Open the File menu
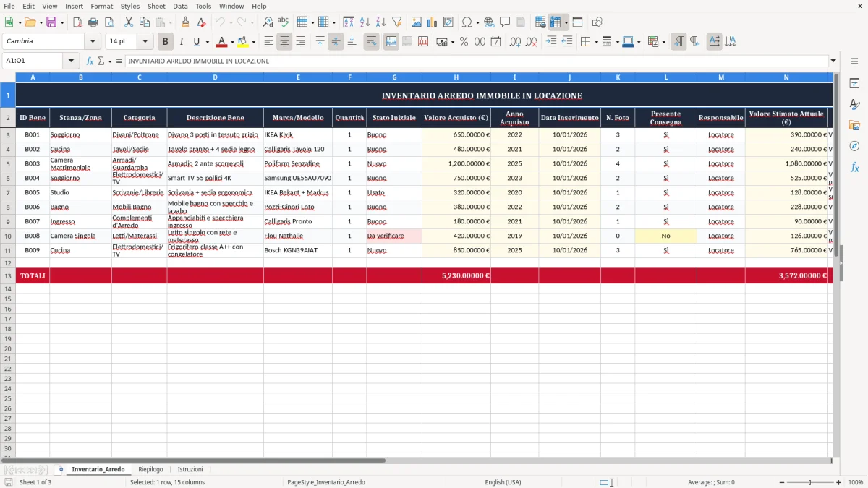Viewport: 868px width, 488px height. [x=9, y=6]
